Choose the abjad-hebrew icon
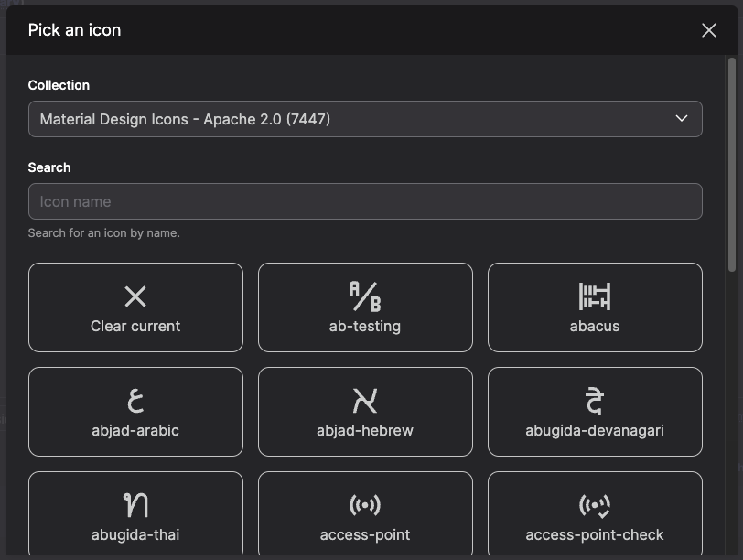 click(364, 412)
